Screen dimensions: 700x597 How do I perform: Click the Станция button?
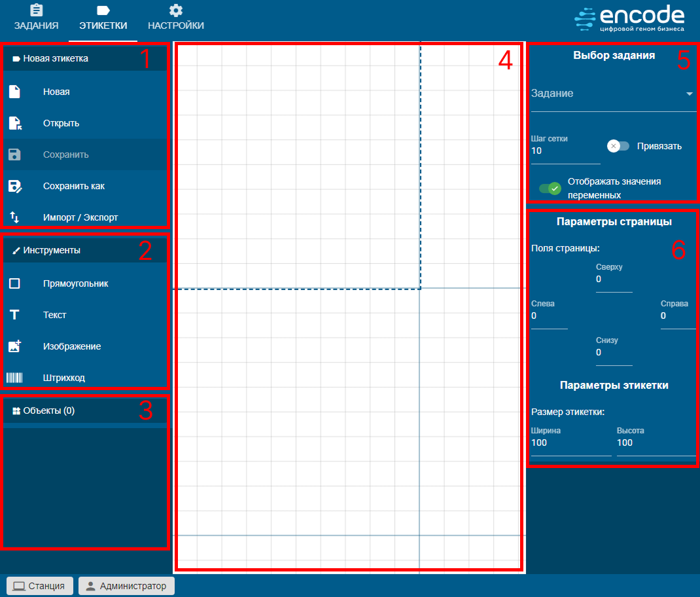click(39, 586)
